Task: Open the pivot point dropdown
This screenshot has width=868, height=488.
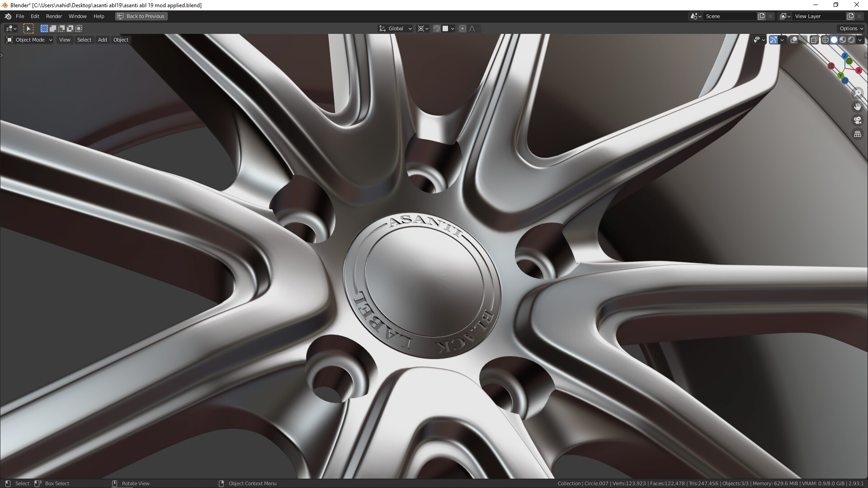Action: 423,28
